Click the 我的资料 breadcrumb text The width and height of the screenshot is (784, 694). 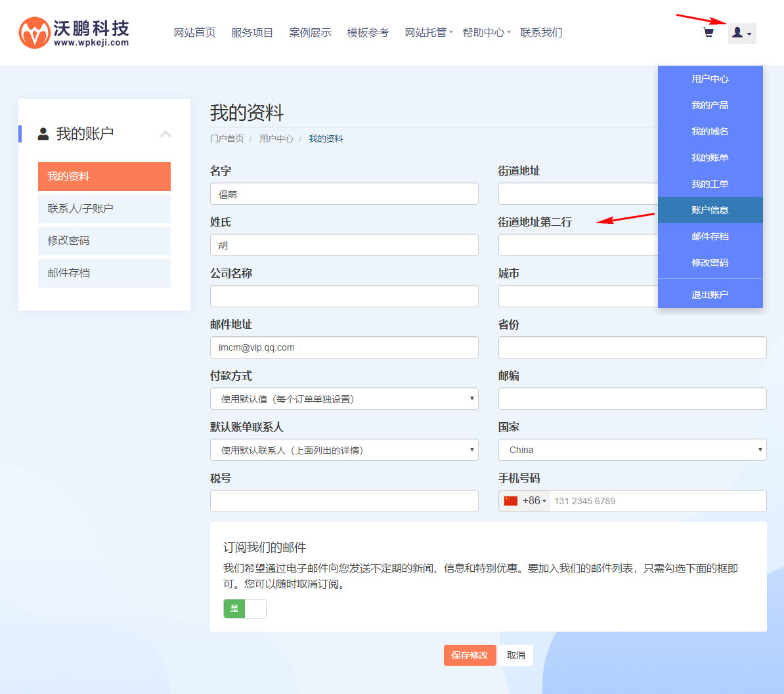[x=326, y=139]
